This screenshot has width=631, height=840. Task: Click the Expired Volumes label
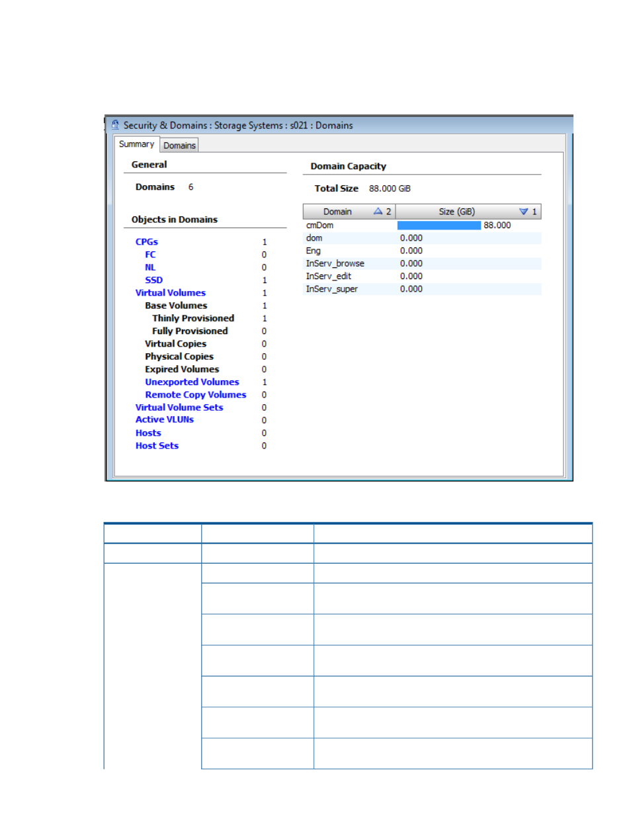coord(182,370)
